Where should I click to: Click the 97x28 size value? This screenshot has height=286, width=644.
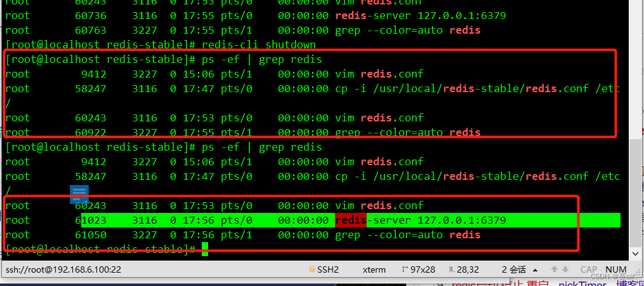tap(423, 269)
